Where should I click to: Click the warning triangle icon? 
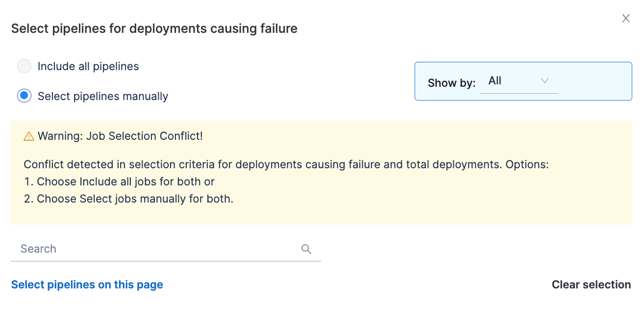pos(29,136)
